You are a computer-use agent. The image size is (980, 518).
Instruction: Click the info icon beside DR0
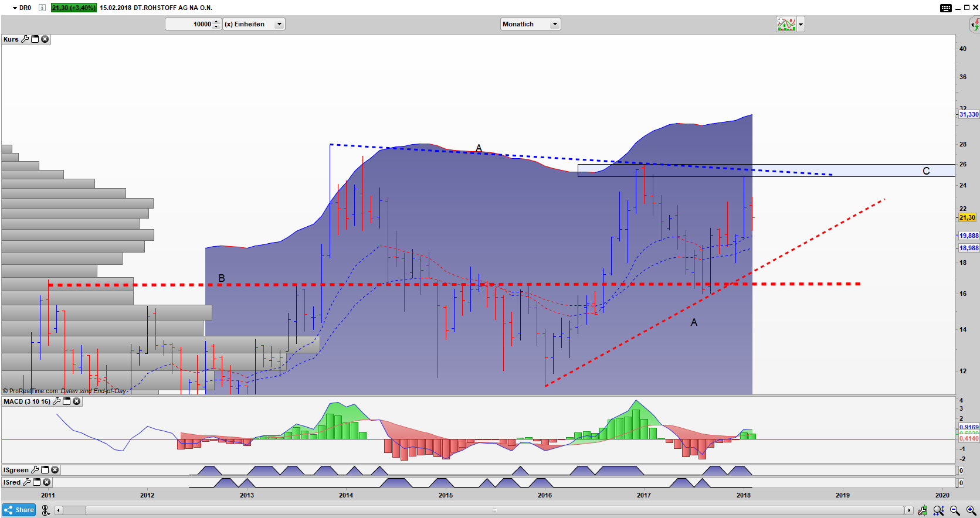42,8
